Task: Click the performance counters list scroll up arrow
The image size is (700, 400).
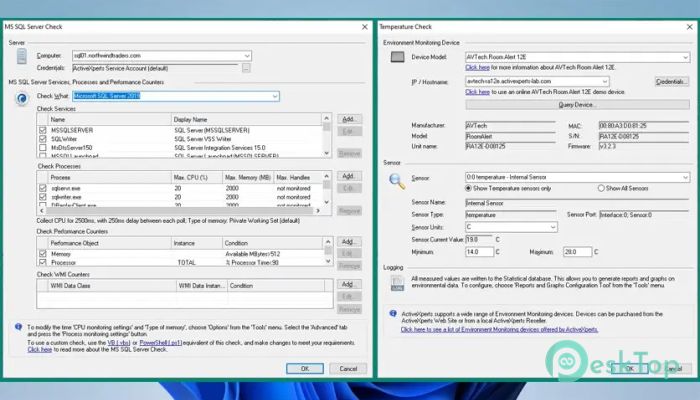Action: pos(328,242)
